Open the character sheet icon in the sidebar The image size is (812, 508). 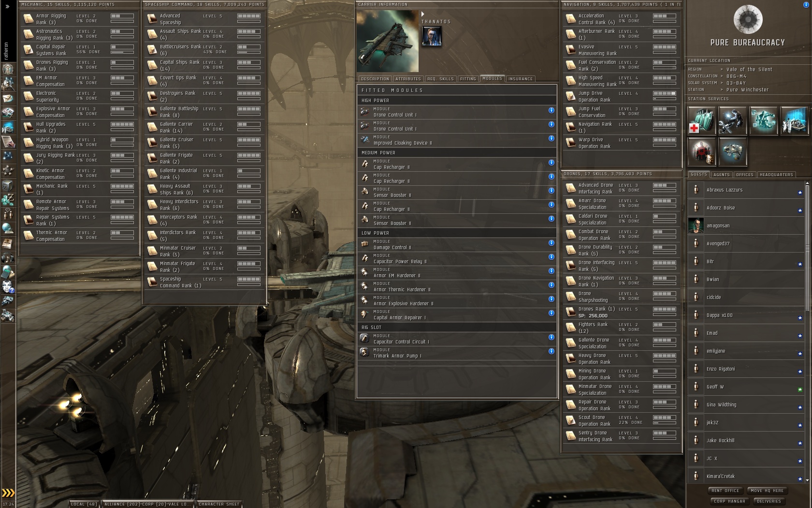(x=8, y=69)
